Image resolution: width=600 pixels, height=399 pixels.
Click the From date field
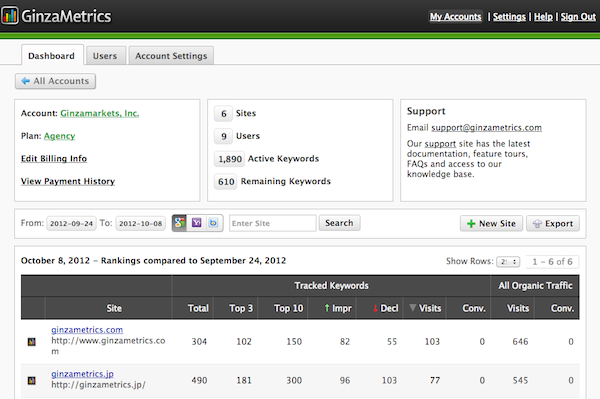[x=72, y=223]
